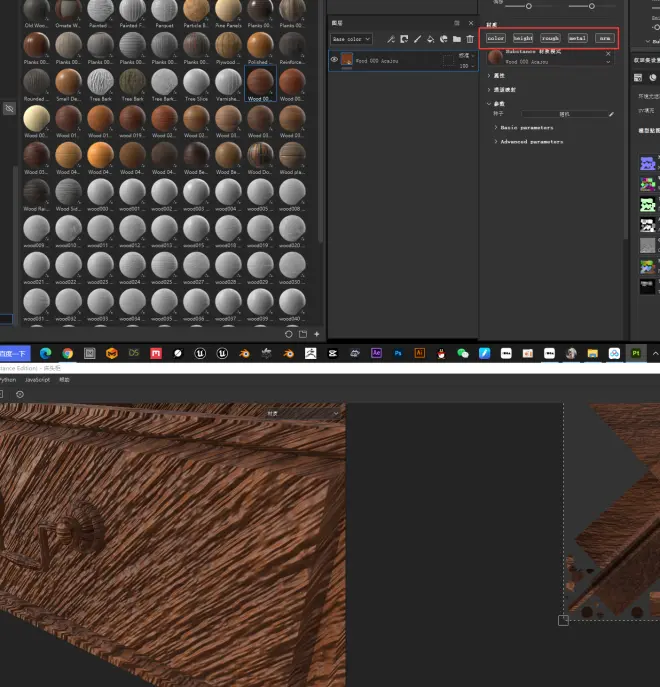Viewport: 660px width, 687px height.
Task: Toggle visibility eye of Wood 000 Acajou layer
Action: point(334,59)
